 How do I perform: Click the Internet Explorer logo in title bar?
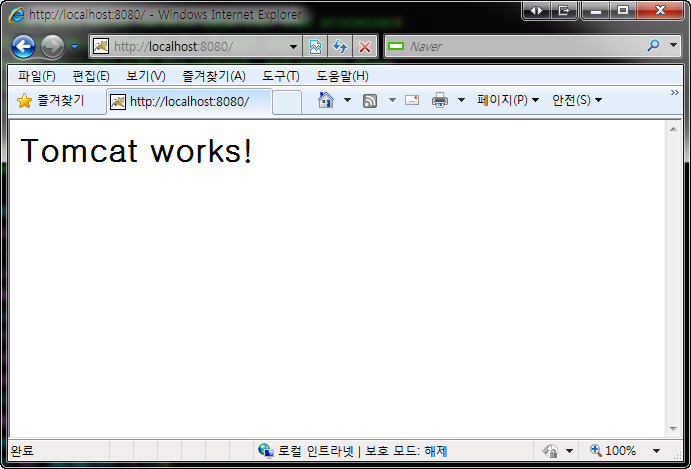[x=17, y=14]
